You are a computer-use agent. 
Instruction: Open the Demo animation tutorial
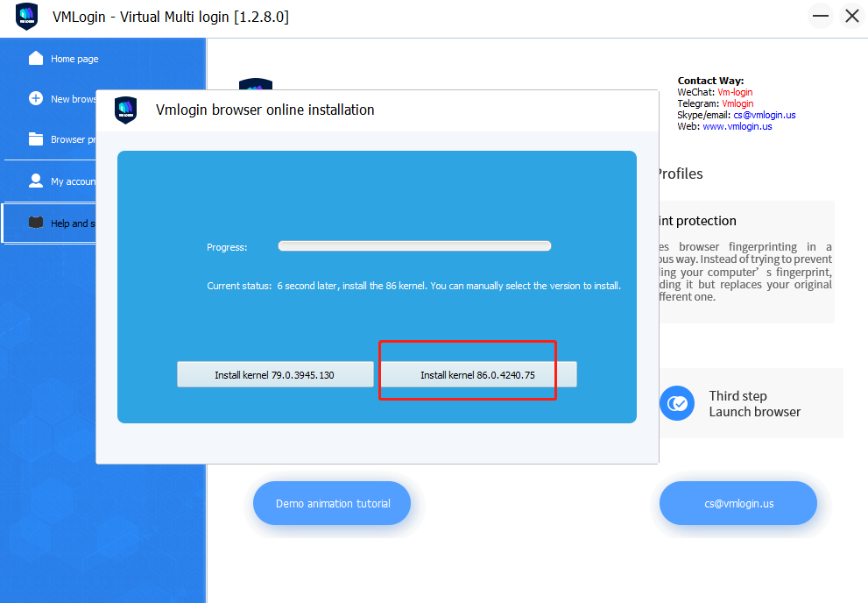tap(332, 503)
